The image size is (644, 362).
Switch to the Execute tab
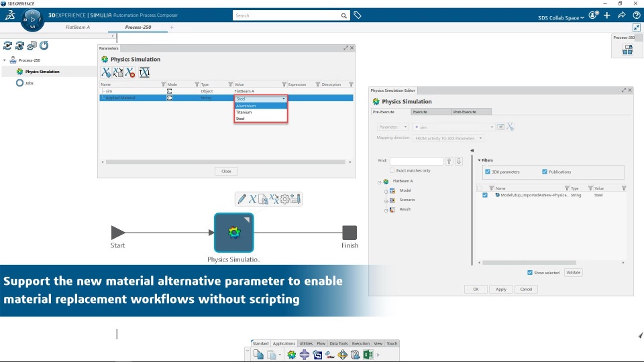[430, 112]
